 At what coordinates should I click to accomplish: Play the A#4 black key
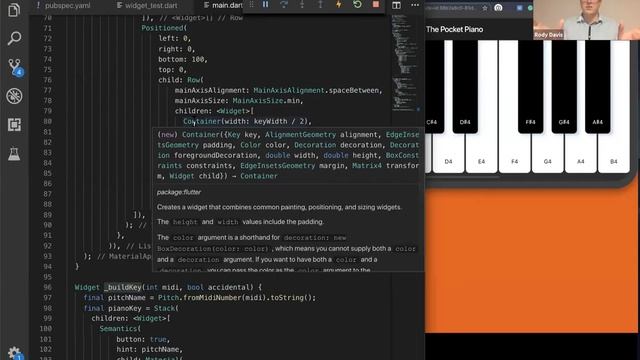(x=598, y=87)
